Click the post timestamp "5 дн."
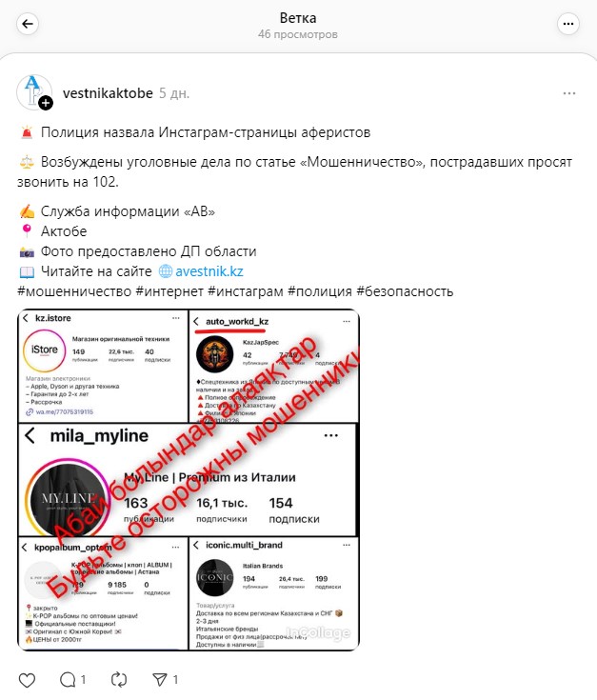 pos(174,93)
